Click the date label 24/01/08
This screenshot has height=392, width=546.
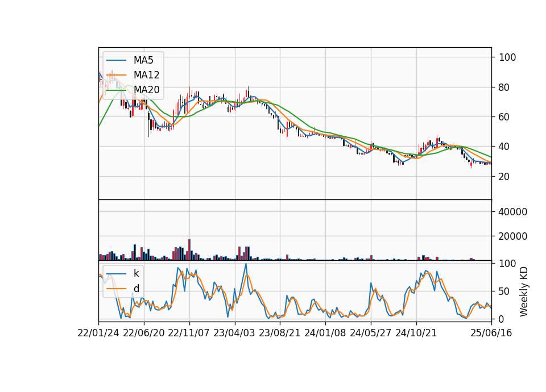[325, 333]
